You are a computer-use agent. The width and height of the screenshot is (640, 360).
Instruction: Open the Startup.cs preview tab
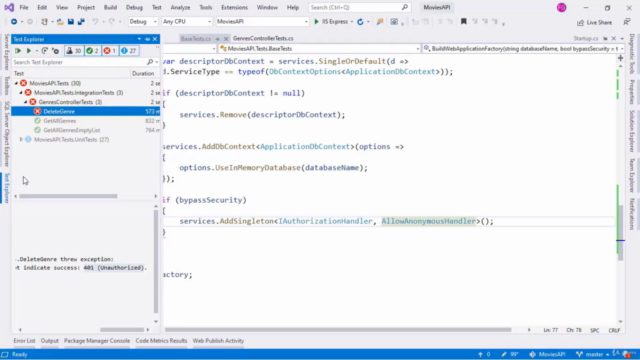[586, 38]
